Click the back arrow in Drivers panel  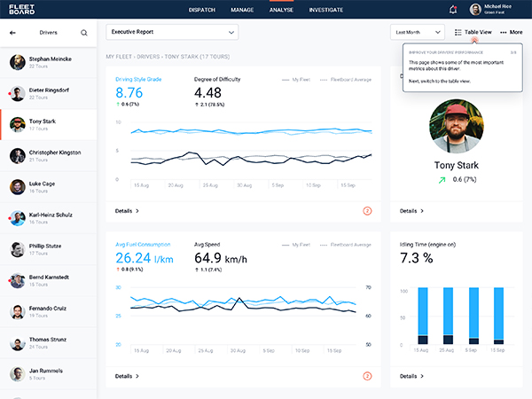coord(12,33)
